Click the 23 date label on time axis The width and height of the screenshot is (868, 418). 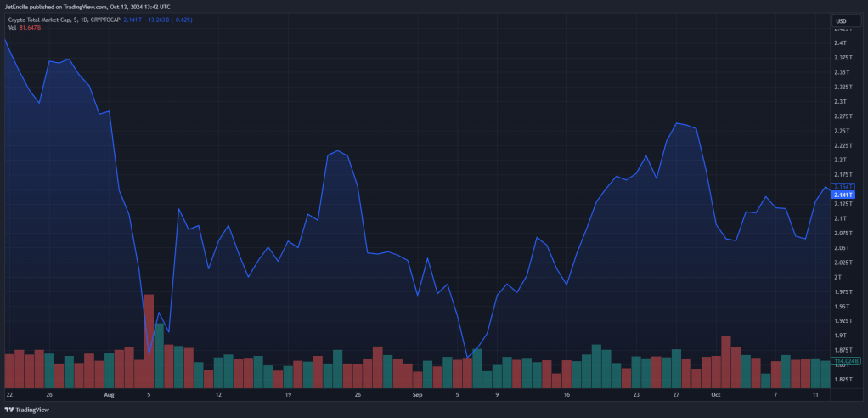[636, 395]
